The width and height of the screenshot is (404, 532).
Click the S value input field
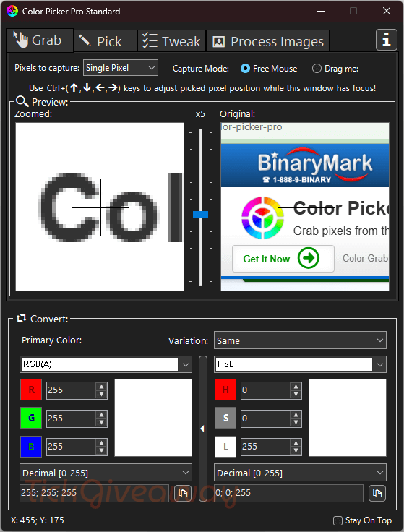265,419
